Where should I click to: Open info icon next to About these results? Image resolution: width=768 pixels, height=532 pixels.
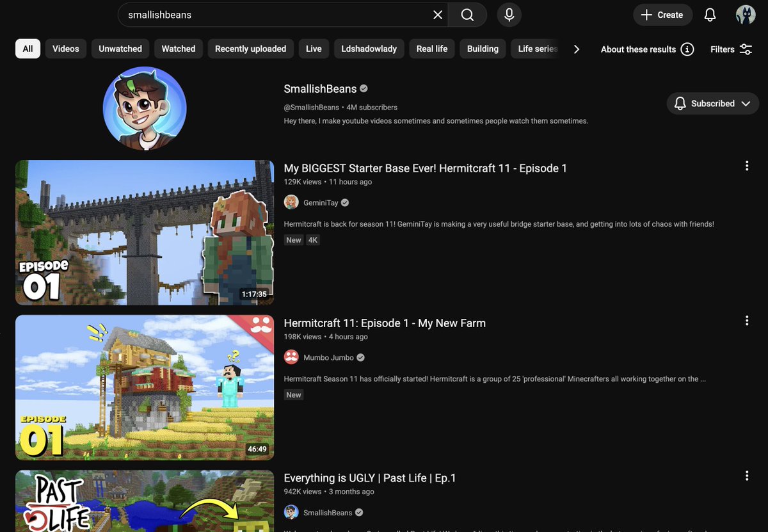[x=687, y=49]
